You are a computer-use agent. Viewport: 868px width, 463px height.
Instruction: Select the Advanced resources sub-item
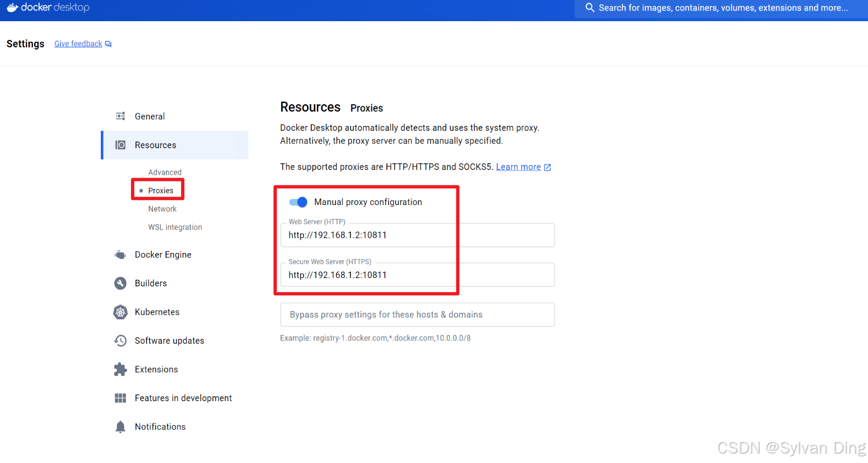click(165, 172)
